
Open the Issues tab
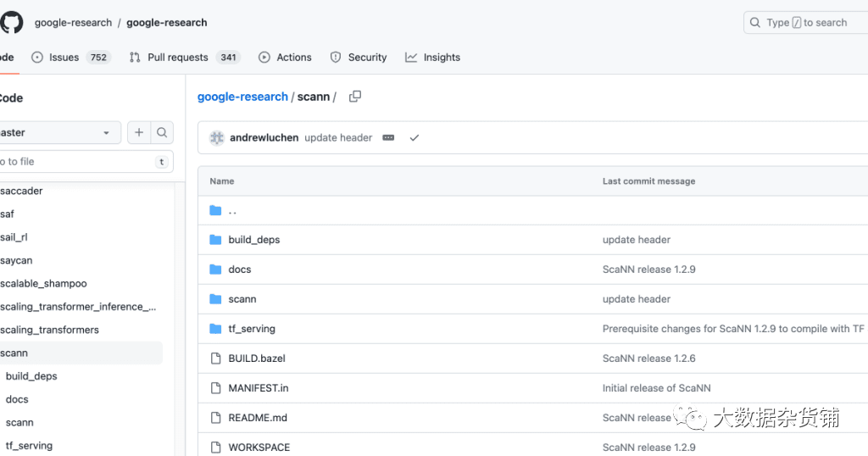(71, 58)
